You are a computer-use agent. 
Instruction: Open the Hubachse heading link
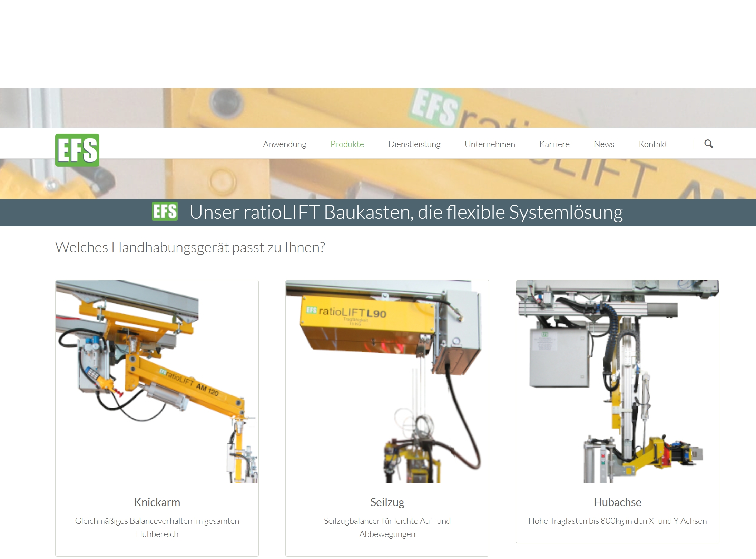[x=617, y=502]
